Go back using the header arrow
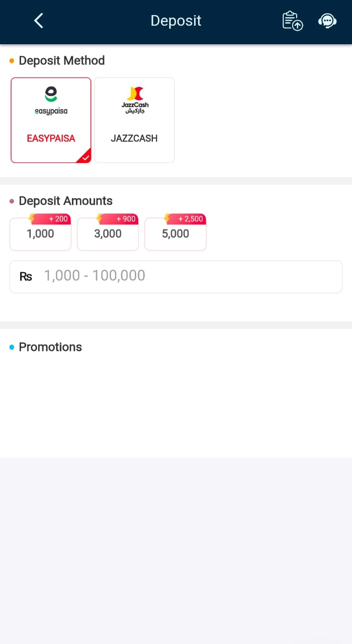This screenshot has height=644, width=352. [38, 21]
